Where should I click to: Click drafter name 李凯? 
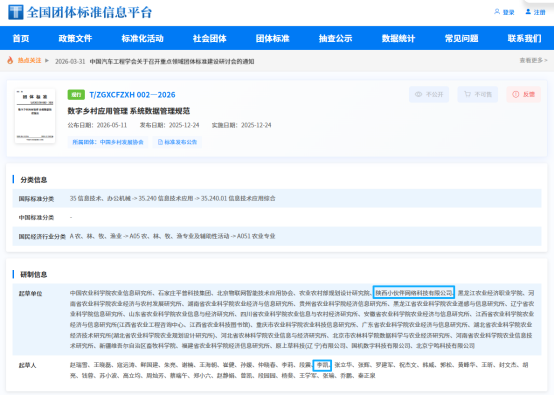pyautogui.click(x=322, y=365)
